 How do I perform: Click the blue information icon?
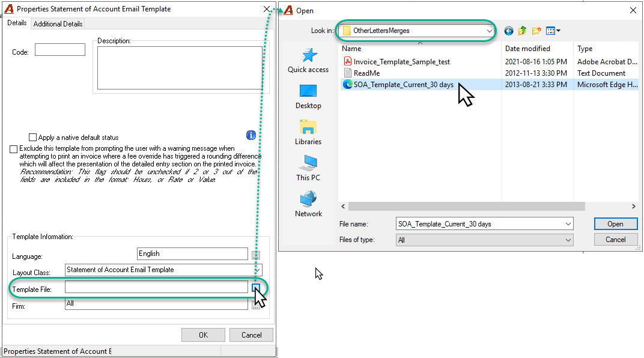pyautogui.click(x=251, y=135)
